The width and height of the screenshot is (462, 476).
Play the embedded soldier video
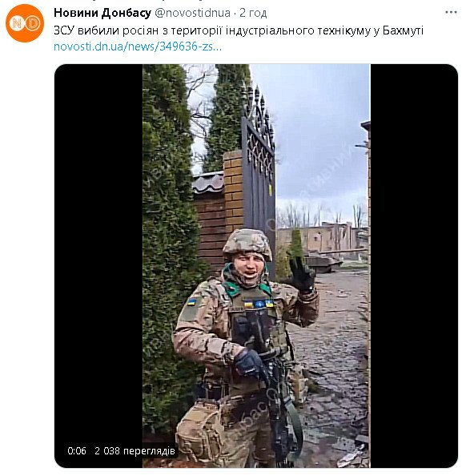[x=256, y=265]
